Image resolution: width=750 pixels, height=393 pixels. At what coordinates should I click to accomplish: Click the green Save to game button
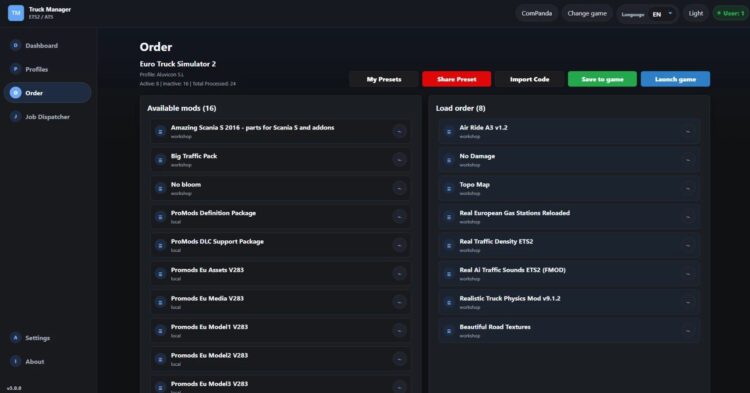[x=602, y=79]
